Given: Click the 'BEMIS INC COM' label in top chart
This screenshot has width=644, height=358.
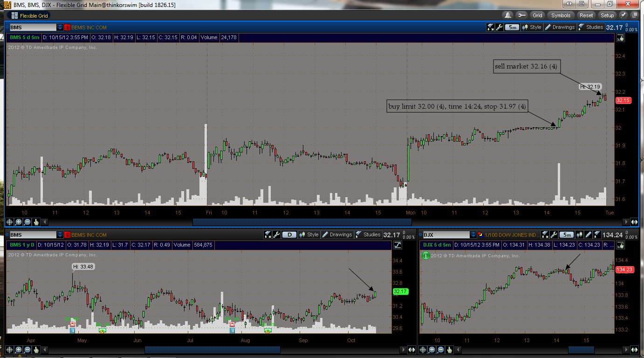Looking at the screenshot, I should tap(89, 28).
